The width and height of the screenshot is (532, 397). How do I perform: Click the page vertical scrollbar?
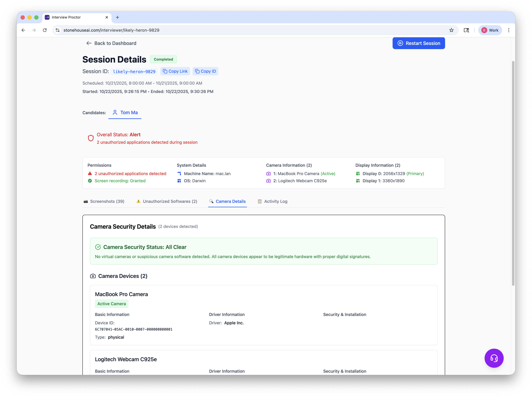[513, 173]
